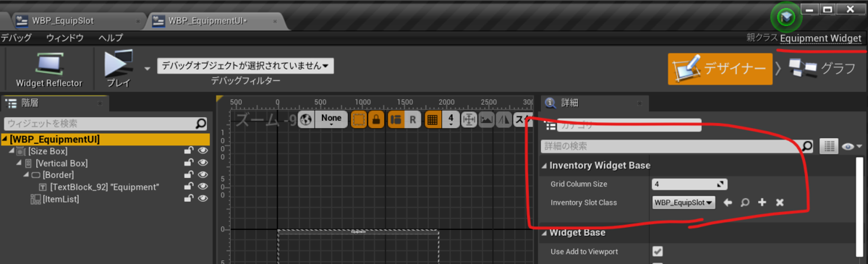This screenshot has height=264, width=868.
Task: Use selected asset arrow for slot class
Action: pos(728,203)
